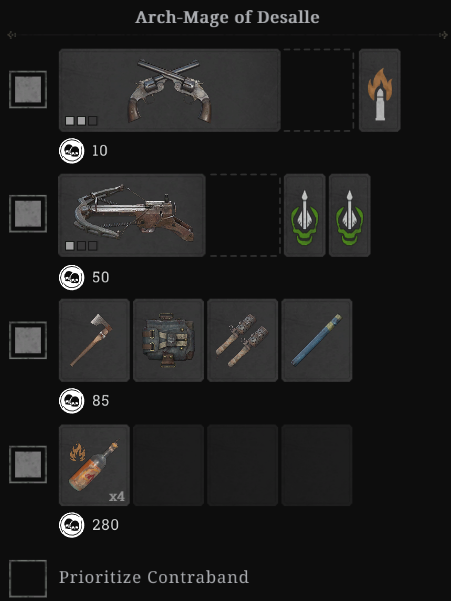Toggle the checkbox beside the tools row
The image size is (451, 601).
[x=28, y=340]
